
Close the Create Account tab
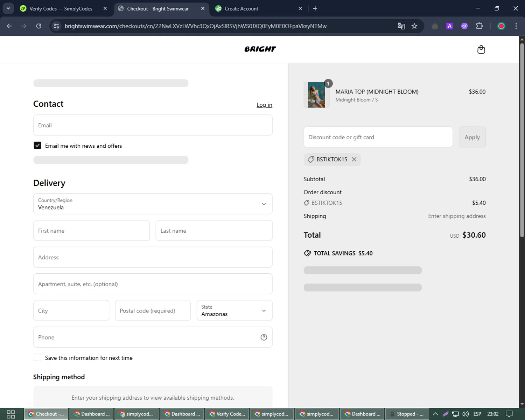pos(300,8)
